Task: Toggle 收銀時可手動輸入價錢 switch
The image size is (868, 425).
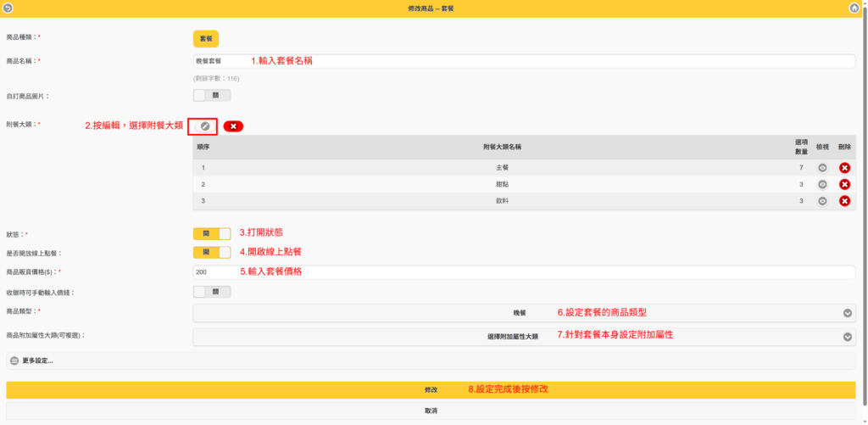Action: tap(212, 292)
